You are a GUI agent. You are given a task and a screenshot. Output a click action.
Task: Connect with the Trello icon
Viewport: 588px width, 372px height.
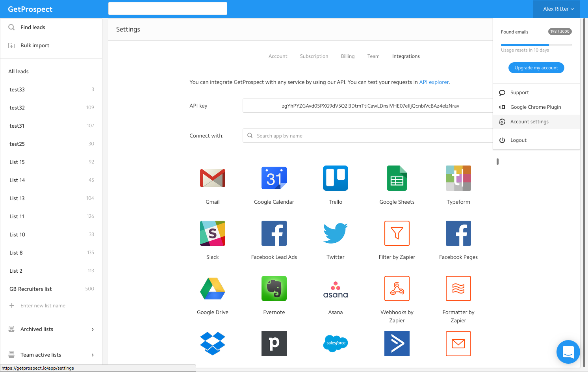tap(336, 178)
